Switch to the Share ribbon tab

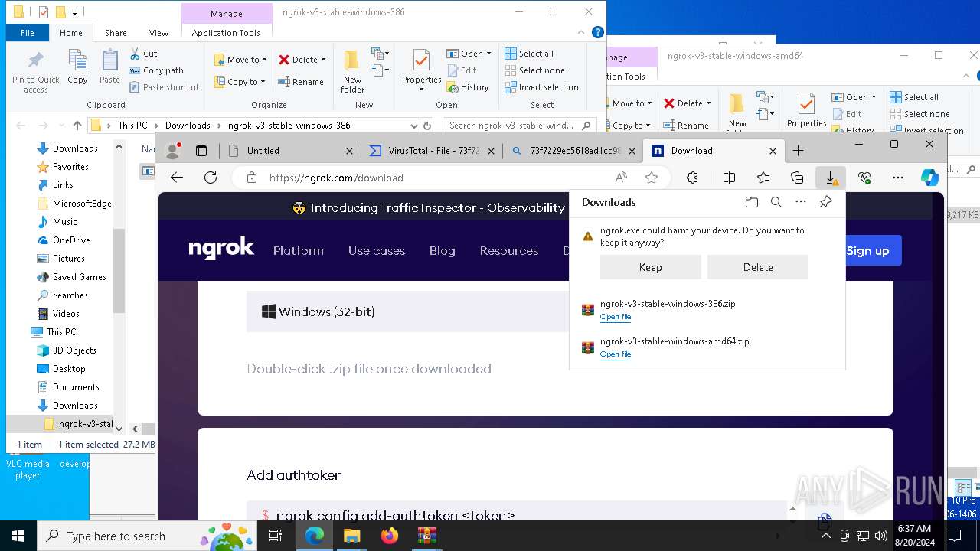pyautogui.click(x=116, y=33)
